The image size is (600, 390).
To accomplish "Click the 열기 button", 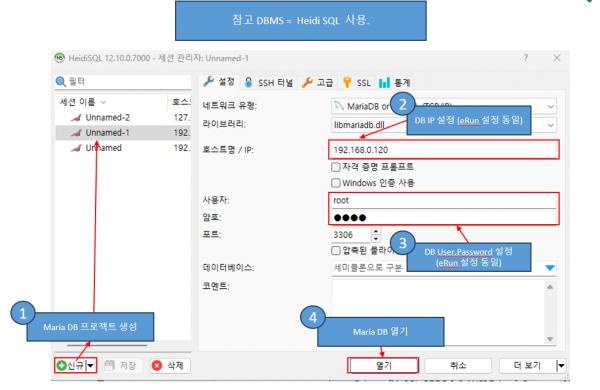I will [x=383, y=366].
